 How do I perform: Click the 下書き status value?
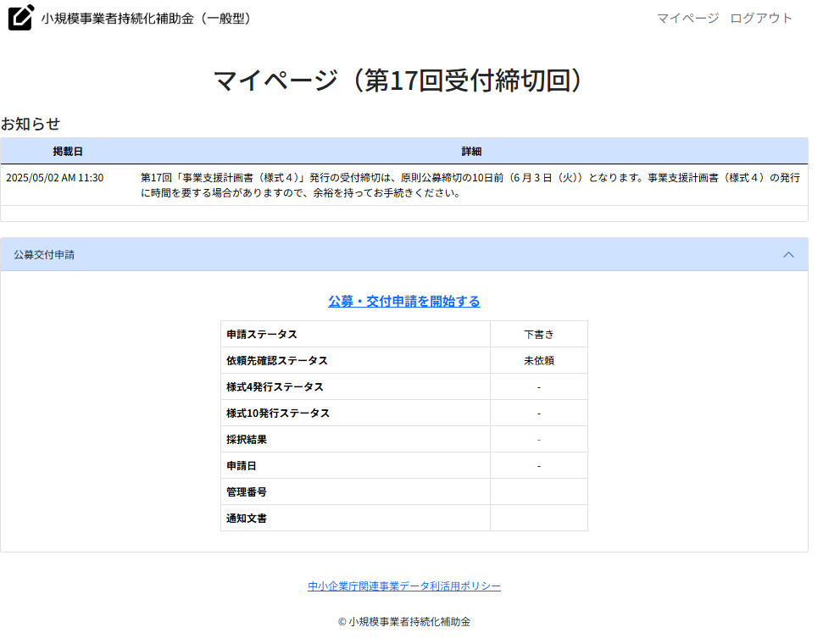click(539, 335)
